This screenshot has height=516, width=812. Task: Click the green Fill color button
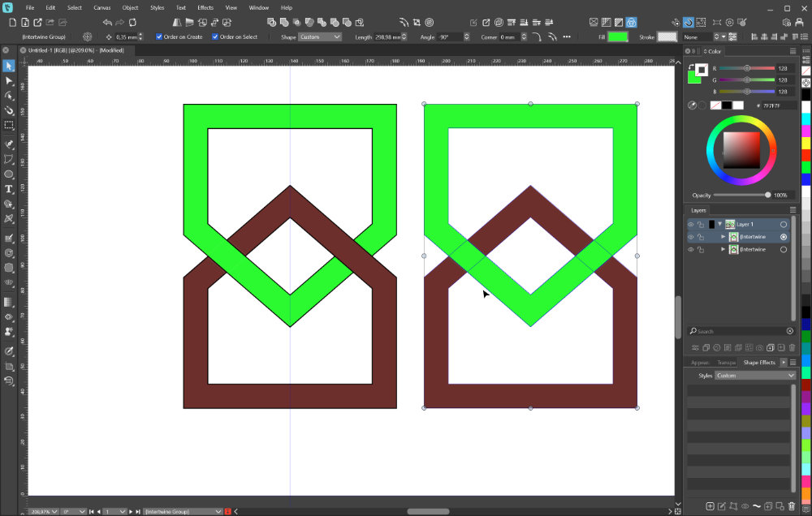pos(618,37)
